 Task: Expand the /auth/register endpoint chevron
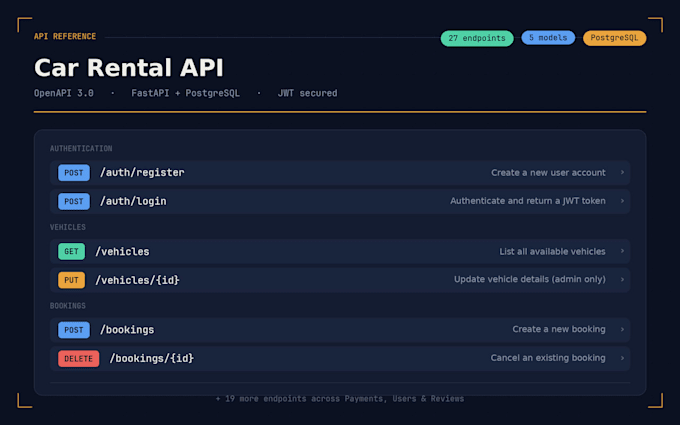pyautogui.click(x=622, y=173)
